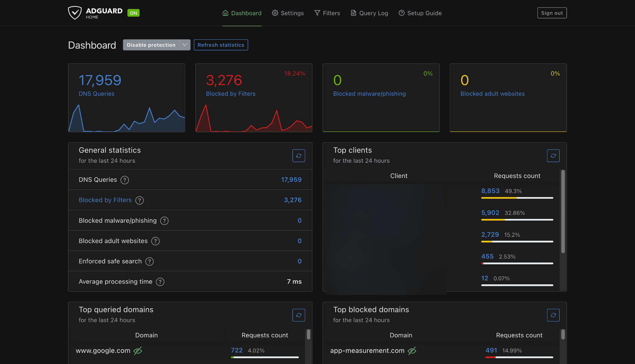This screenshot has width=635, height=364.
Task: Open Blocked adult websites card link
Action: (492, 94)
